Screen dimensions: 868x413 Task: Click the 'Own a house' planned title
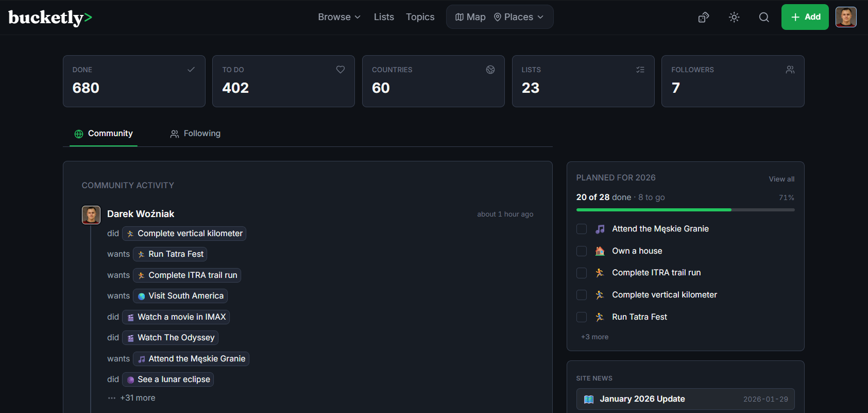pyautogui.click(x=637, y=251)
